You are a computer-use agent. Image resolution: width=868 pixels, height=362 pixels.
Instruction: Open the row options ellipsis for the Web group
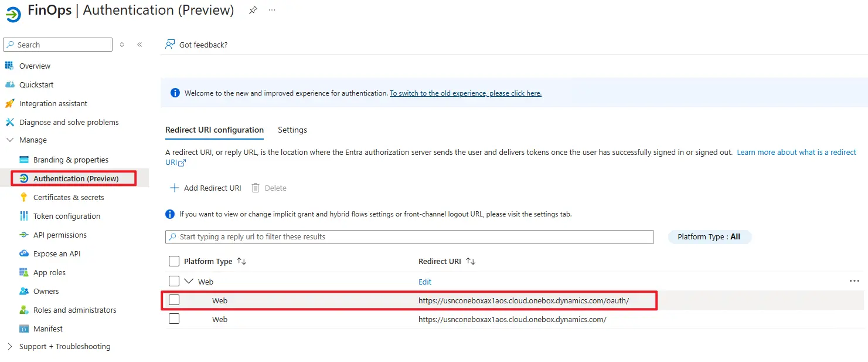click(854, 281)
